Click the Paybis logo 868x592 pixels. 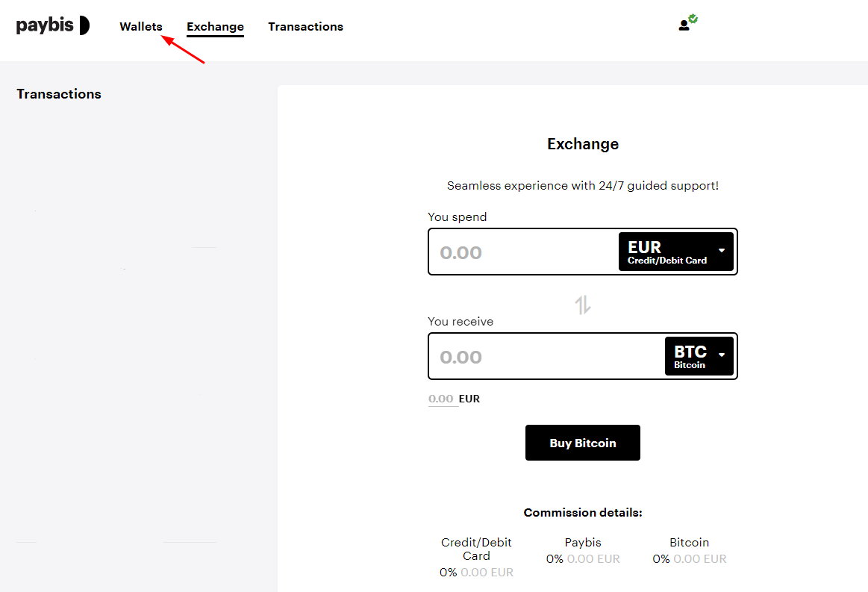[x=52, y=25]
